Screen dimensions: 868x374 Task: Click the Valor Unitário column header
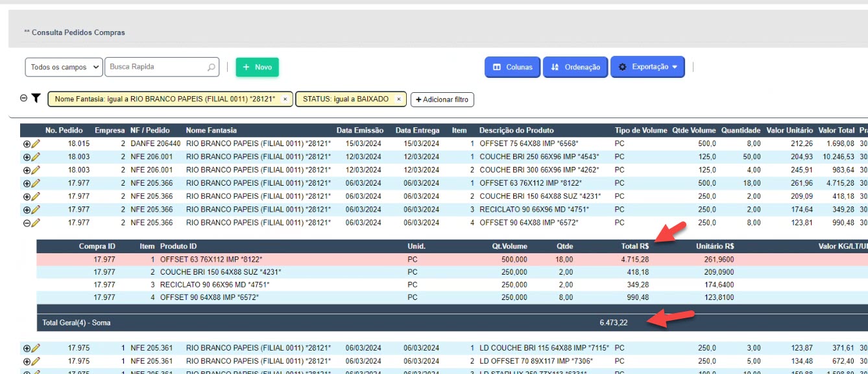pyautogui.click(x=789, y=131)
